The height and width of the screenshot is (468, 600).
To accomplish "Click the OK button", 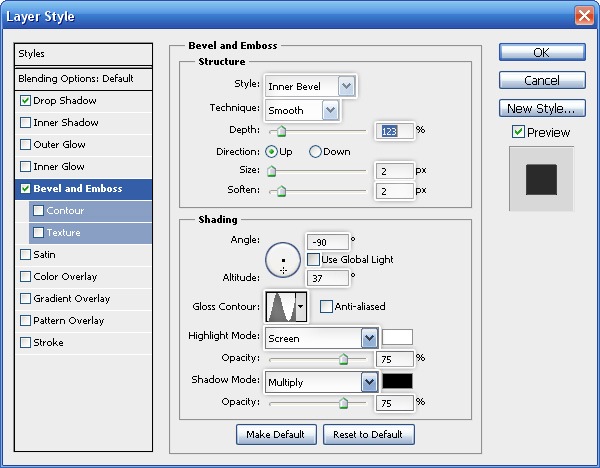I will [x=542, y=52].
